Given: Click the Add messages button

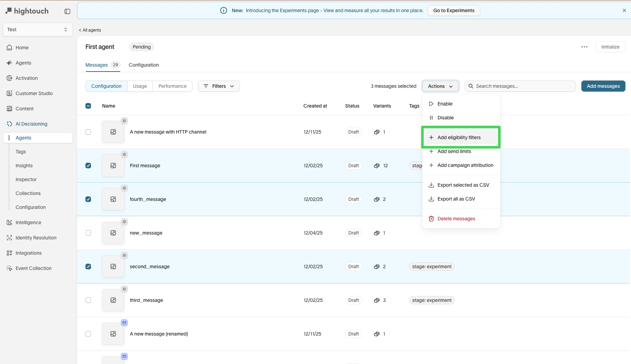Looking at the screenshot, I should coord(603,86).
